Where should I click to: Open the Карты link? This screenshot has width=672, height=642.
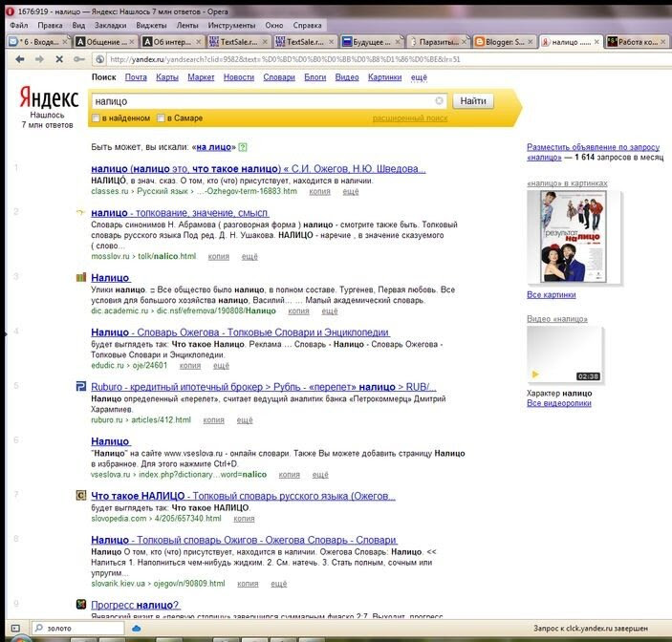click(x=167, y=77)
